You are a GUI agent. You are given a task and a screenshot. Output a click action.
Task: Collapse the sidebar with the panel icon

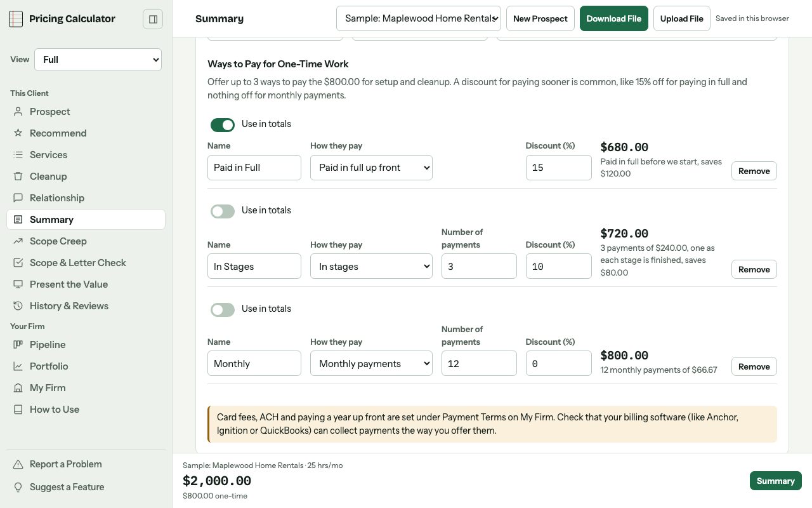click(153, 19)
